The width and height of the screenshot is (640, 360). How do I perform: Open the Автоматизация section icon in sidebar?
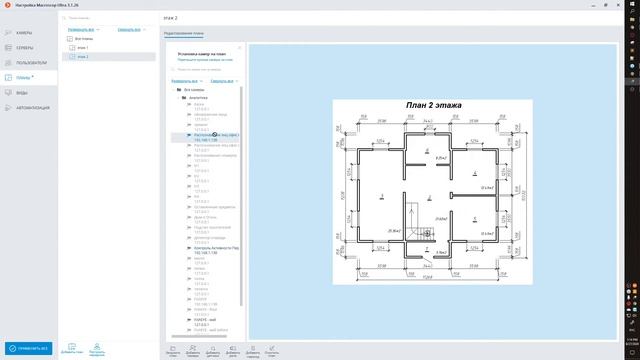(x=8, y=108)
